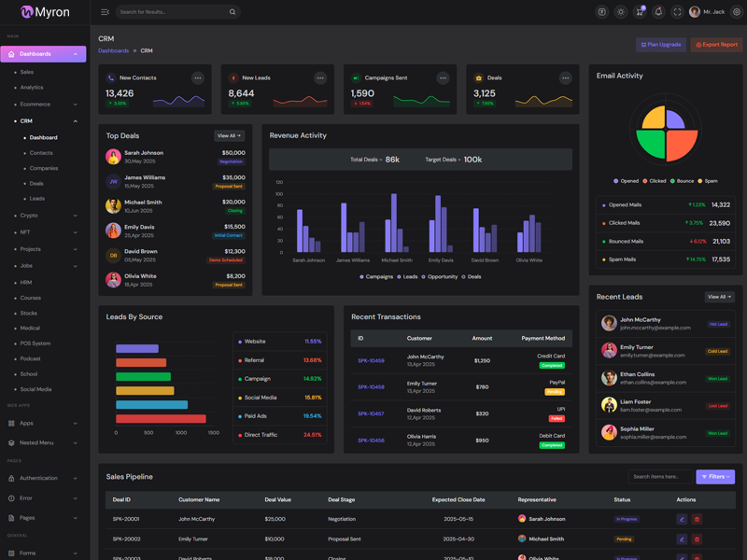Toggle the Campaigns legend in Revenue Activity
Image resolution: width=747 pixels, height=560 pixels.
point(376,276)
